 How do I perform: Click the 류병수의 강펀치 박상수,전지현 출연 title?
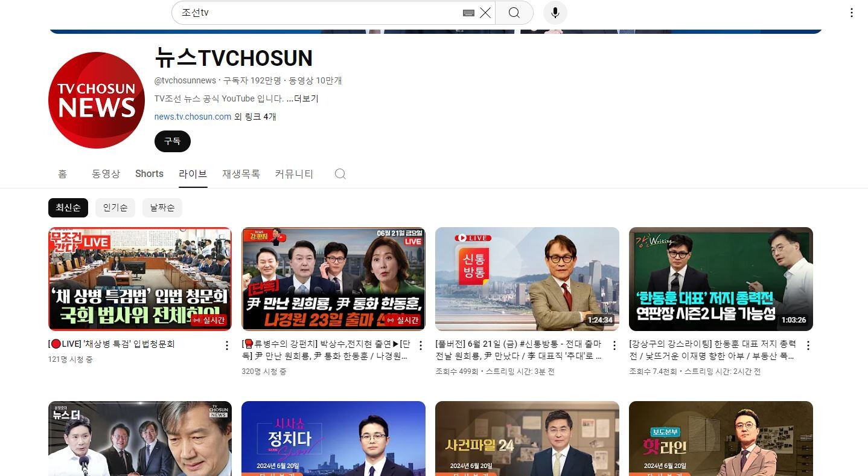(x=326, y=350)
